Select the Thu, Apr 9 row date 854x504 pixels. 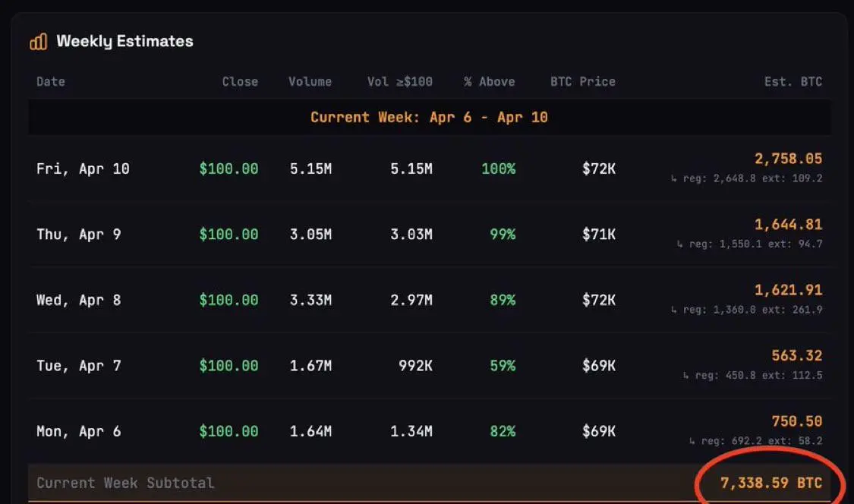click(79, 235)
